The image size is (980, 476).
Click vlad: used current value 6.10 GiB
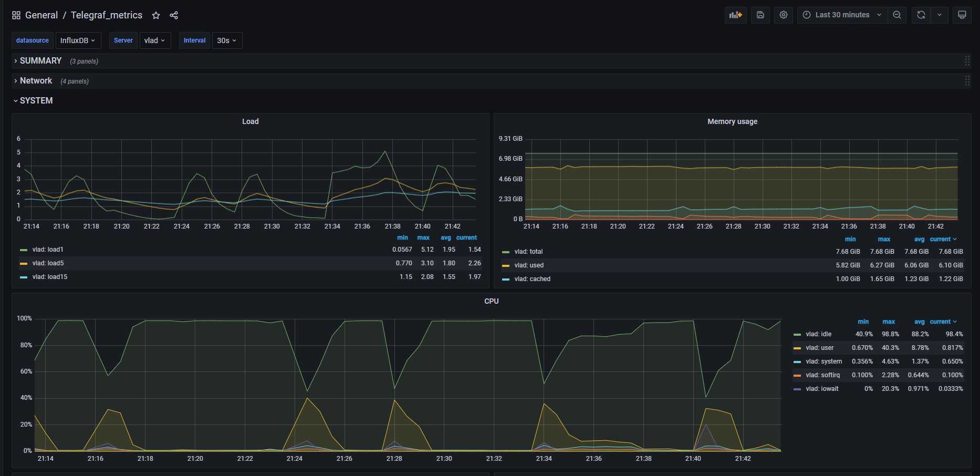tap(951, 265)
